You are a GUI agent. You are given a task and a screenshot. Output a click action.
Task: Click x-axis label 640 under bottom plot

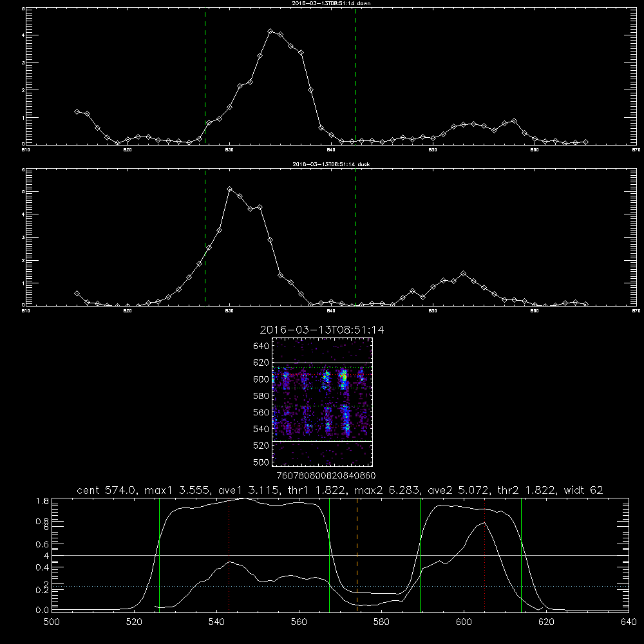click(629, 622)
